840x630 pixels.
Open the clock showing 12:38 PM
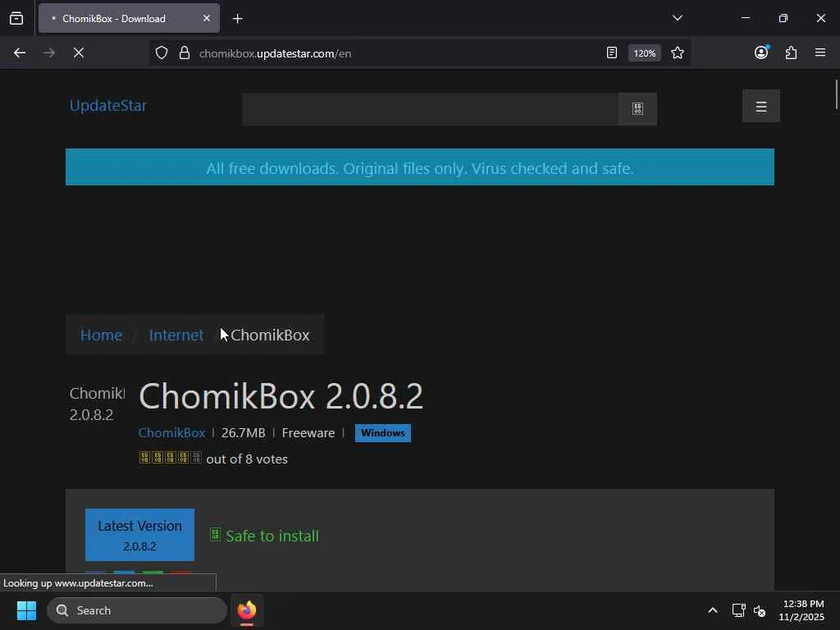tap(801, 610)
